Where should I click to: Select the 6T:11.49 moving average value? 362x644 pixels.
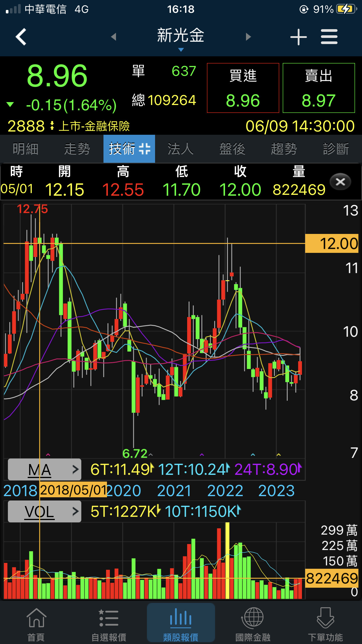(122, 470)
